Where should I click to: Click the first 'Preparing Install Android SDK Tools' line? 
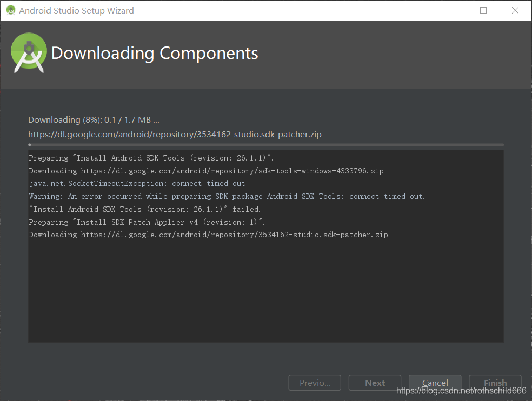(x=151, y=158)
